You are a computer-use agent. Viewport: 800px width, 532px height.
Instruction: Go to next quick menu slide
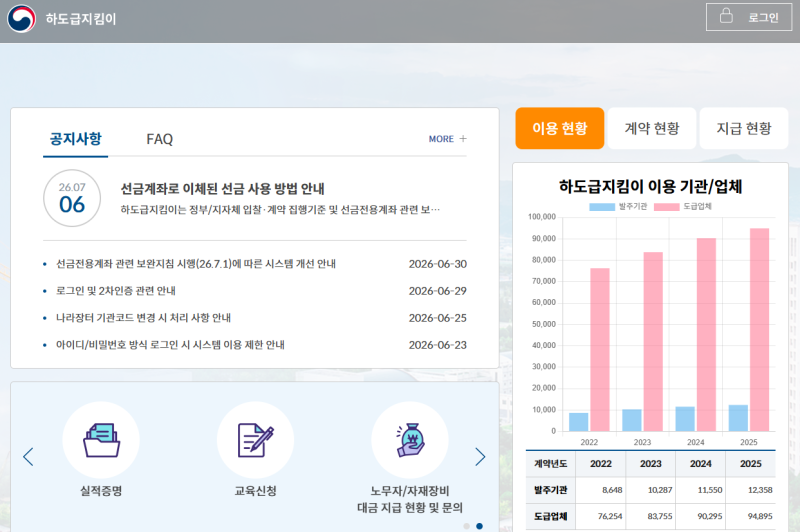point(480,457)
